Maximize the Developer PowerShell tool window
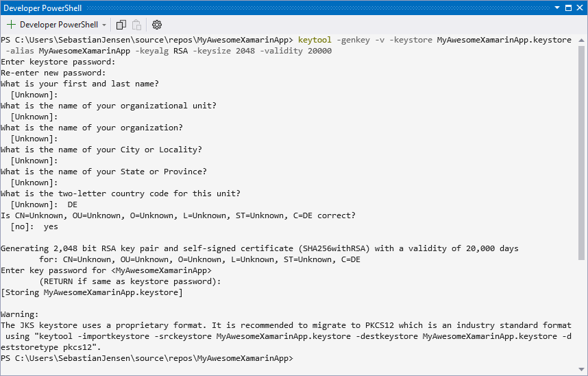Viewport: 588px width, 376px height. (x=569, y=7)
